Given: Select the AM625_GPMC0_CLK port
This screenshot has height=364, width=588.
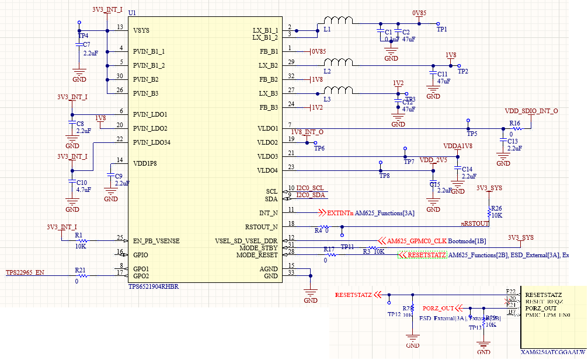Looking at the screenshot, I should 412,241.
